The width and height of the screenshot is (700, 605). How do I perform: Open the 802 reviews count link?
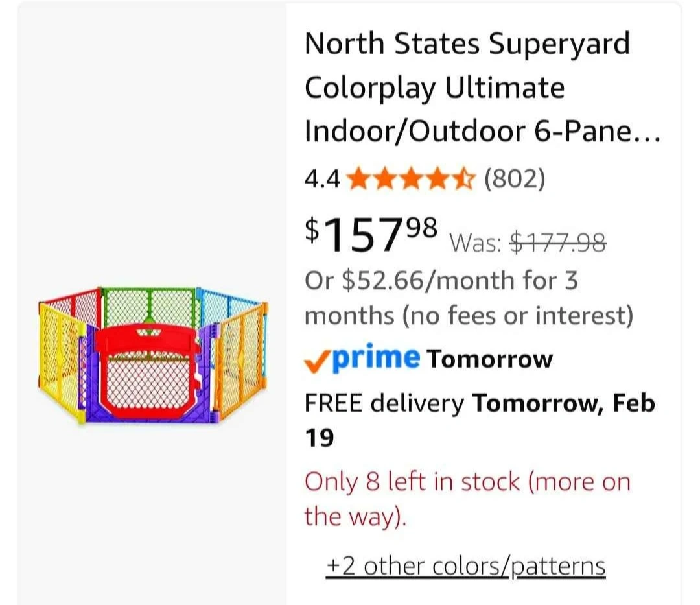tap(515, 178)
